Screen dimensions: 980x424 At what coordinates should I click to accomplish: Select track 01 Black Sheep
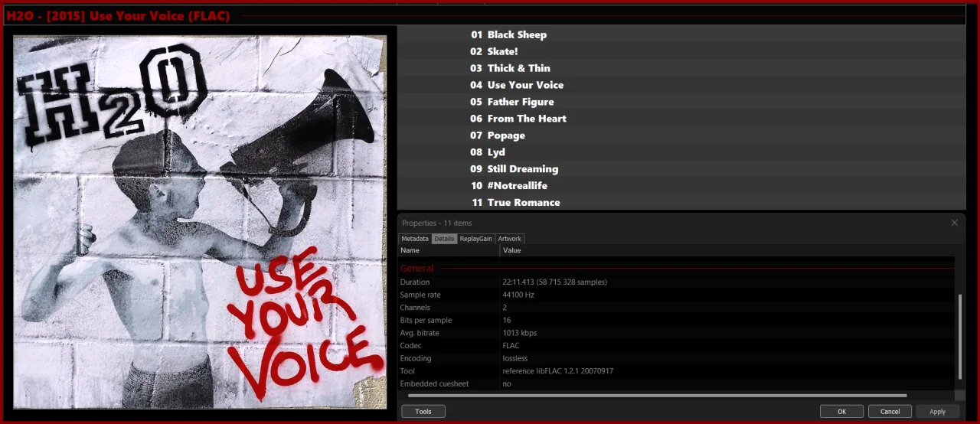[x=681, y=34]
